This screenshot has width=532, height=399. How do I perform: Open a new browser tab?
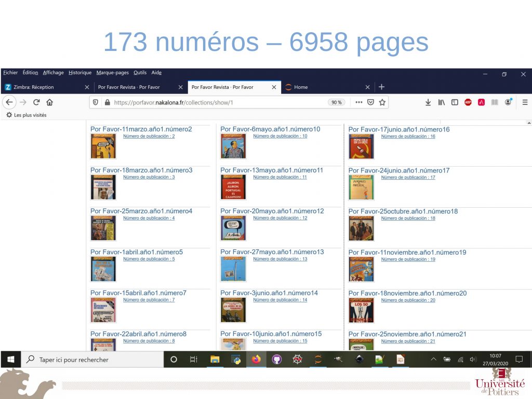pos(381,87)
